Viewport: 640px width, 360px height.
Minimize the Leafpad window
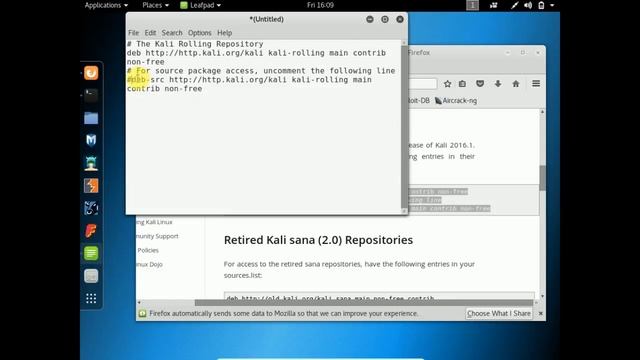click(370, 19)
